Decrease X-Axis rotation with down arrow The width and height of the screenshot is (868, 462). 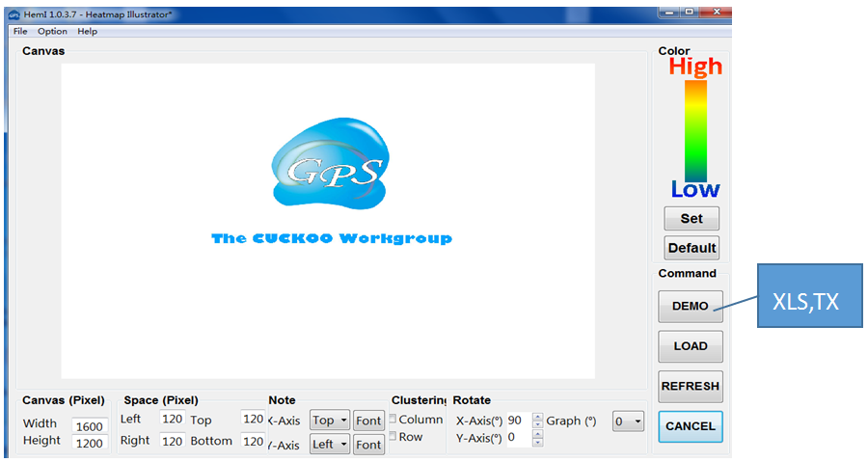(x=537, y=424)
